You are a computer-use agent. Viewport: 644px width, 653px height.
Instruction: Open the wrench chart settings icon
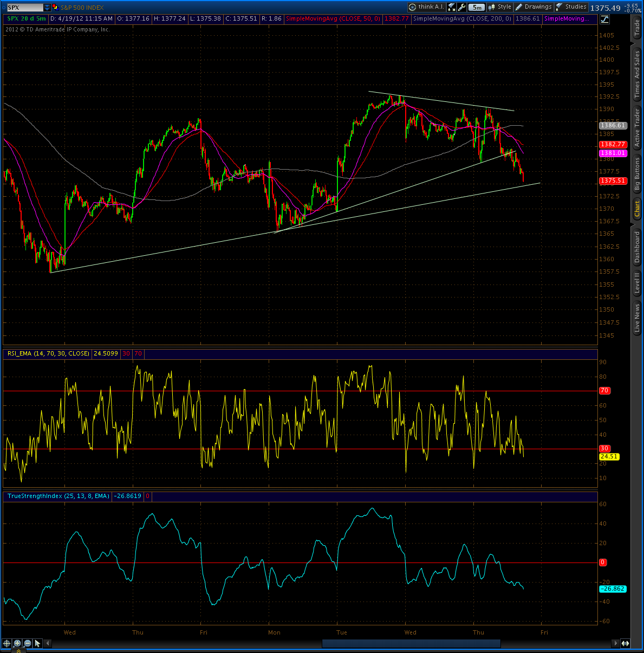tap(462, 7)
